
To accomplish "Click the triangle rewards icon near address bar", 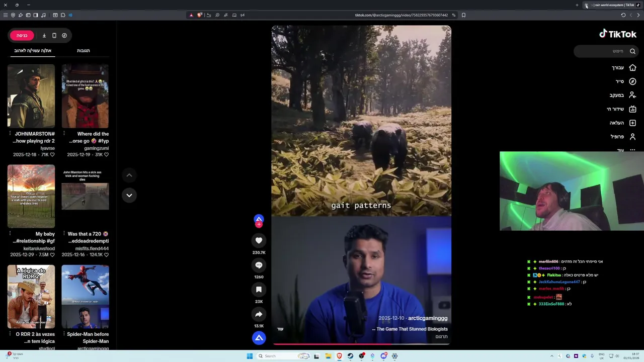I will click(191, 15).
